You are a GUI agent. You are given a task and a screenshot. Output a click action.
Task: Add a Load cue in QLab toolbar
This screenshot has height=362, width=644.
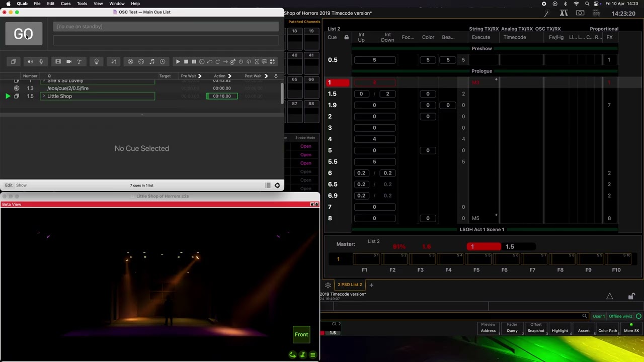pyautogui.click(x=202, y=62)
